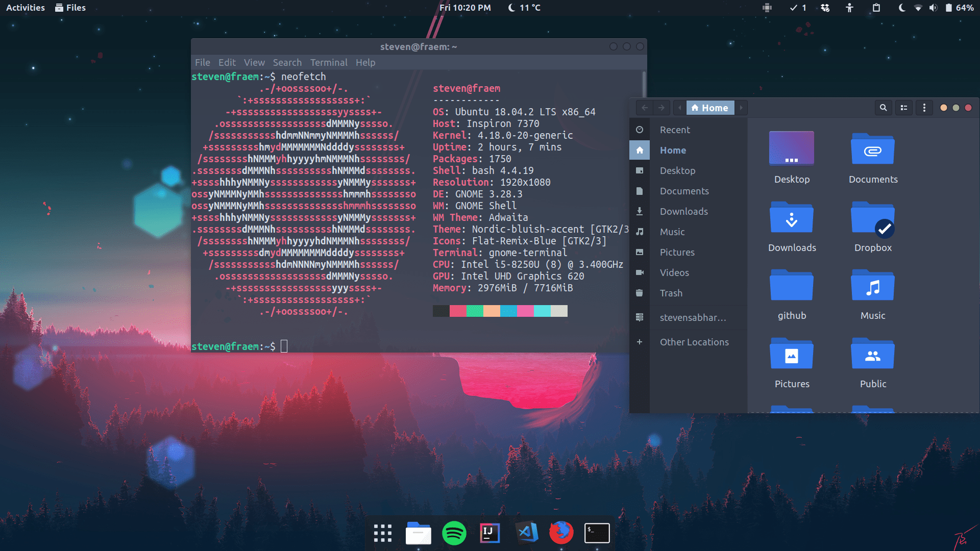980x551 pixels.
Task: Click Activities in top bar
Action: click(26, 8)
